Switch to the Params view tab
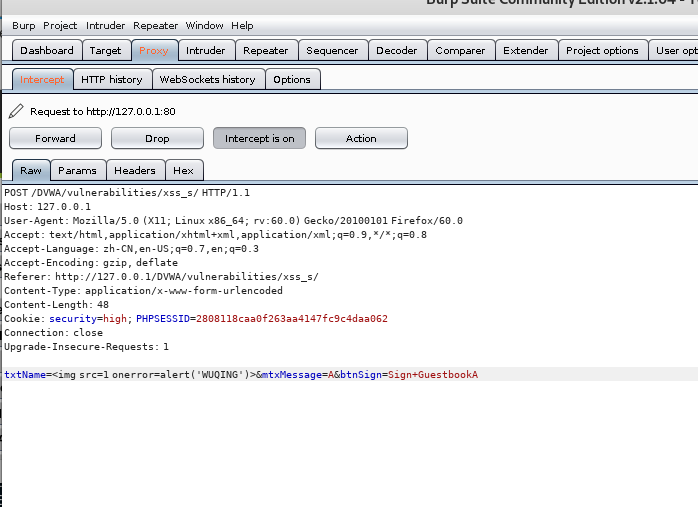Viewport: 698px width, 507px height. [x=77, y=170]
